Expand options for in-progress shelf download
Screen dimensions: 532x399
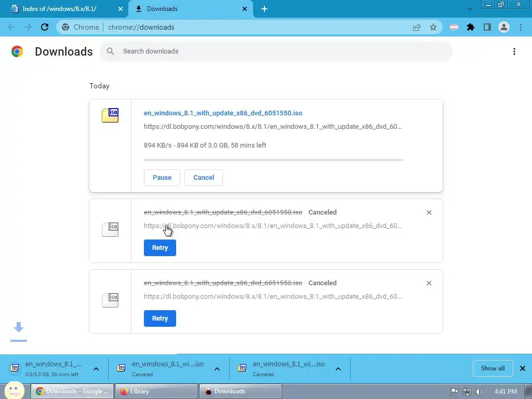pos(96,369)
